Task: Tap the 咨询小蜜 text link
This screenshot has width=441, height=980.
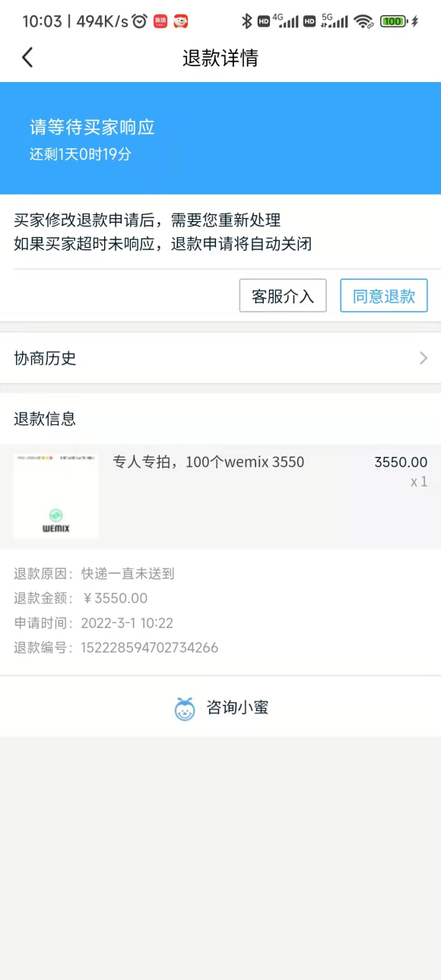Action: [237, 709]
